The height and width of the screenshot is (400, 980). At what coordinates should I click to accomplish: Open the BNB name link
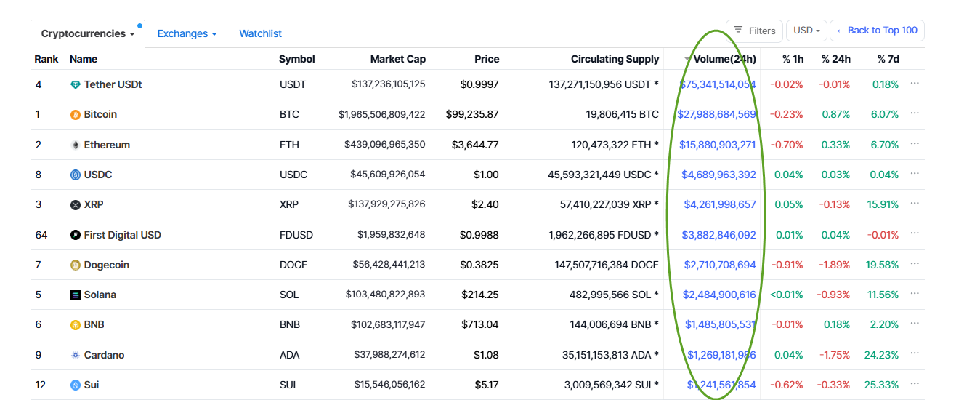click(x=95, y=324)
